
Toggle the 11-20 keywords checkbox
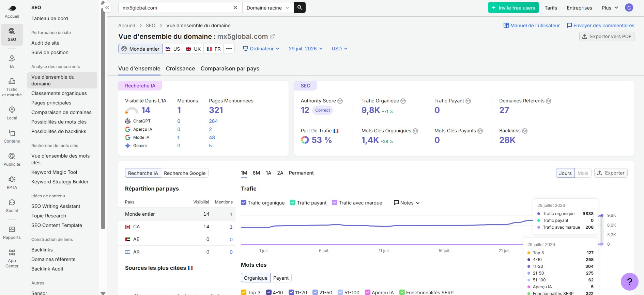[291, 292]
